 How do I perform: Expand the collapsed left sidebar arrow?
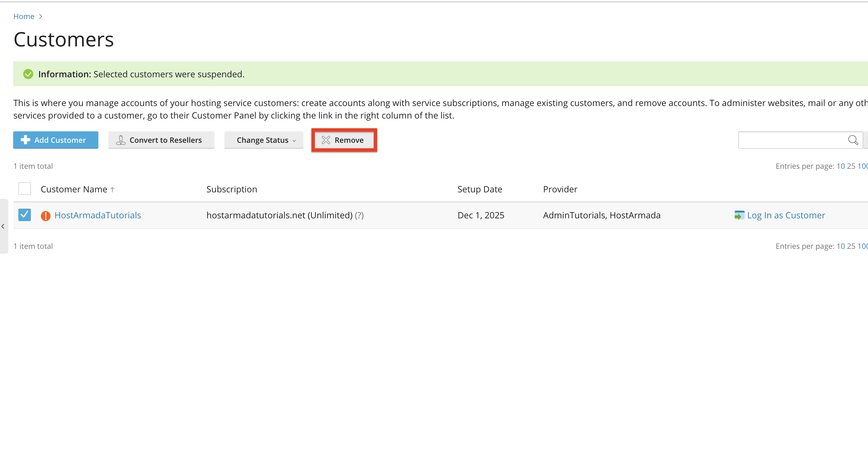3,226
